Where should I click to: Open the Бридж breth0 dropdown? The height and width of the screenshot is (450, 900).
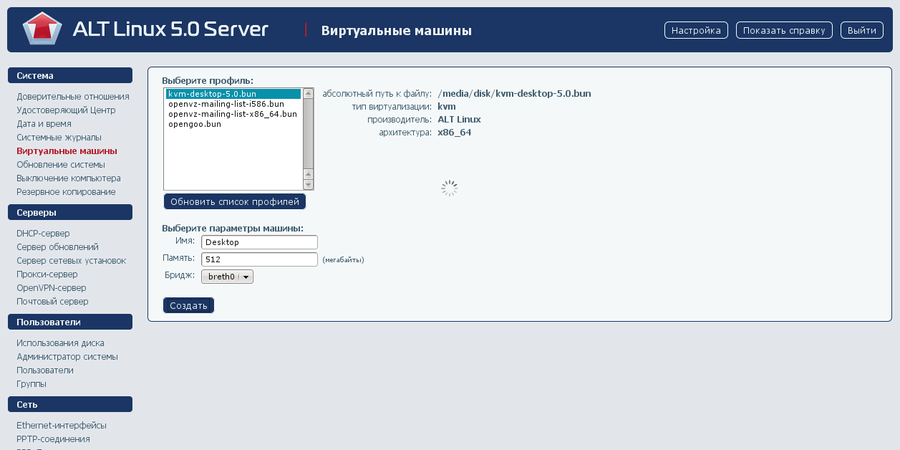[x=227, y=277]
